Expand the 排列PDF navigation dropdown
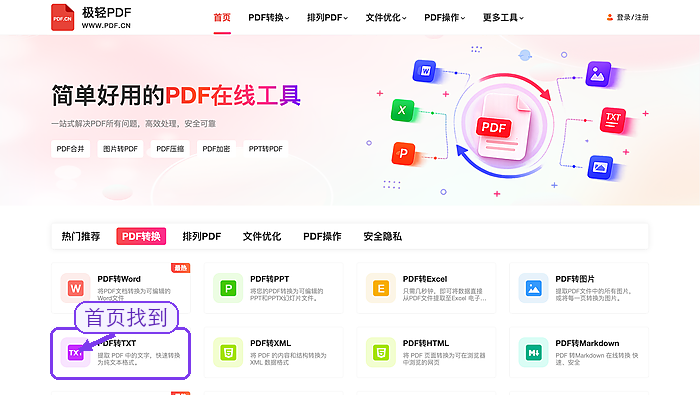This screenshot has width=700, height=395. (x=327, y=17)
